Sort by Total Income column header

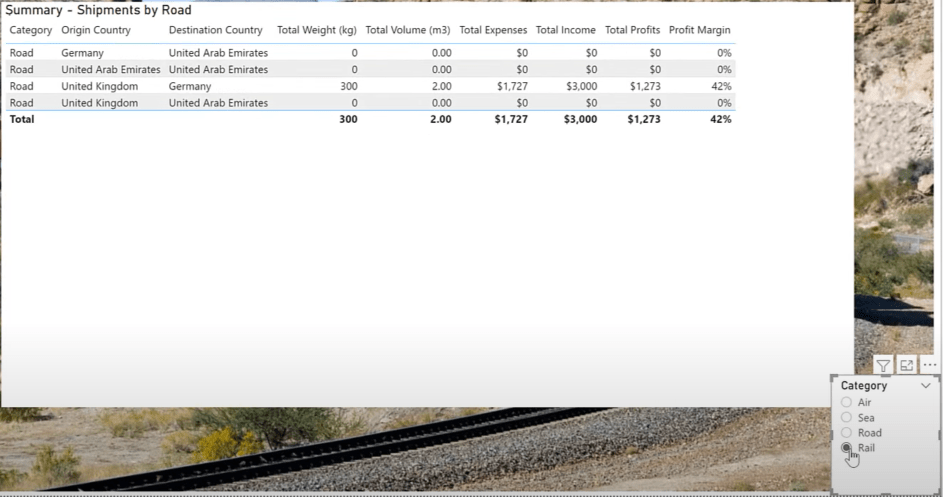pos(565,30)
